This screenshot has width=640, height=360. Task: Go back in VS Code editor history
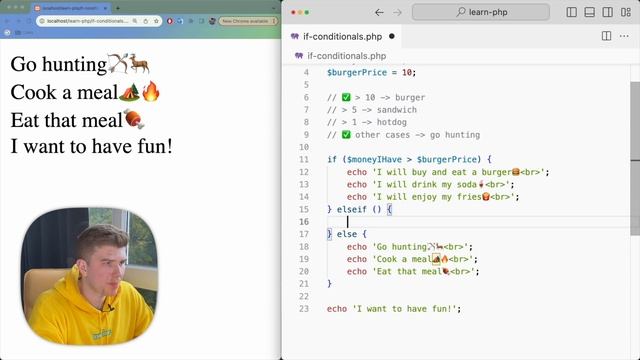(379, 12)
